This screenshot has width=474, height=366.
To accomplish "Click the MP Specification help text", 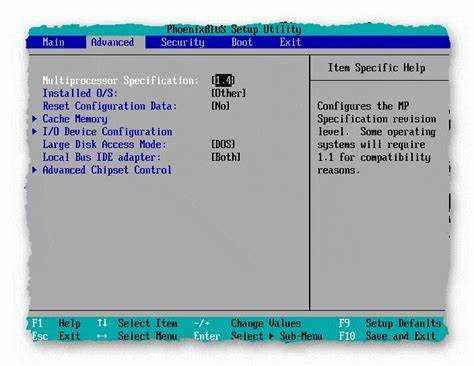I will click(x=377, y=138).
